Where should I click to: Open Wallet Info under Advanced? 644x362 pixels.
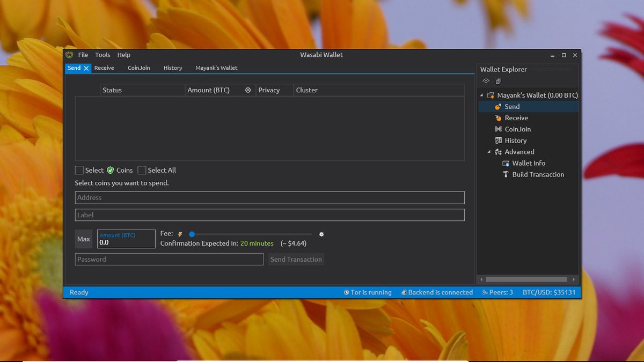point(528,163)
